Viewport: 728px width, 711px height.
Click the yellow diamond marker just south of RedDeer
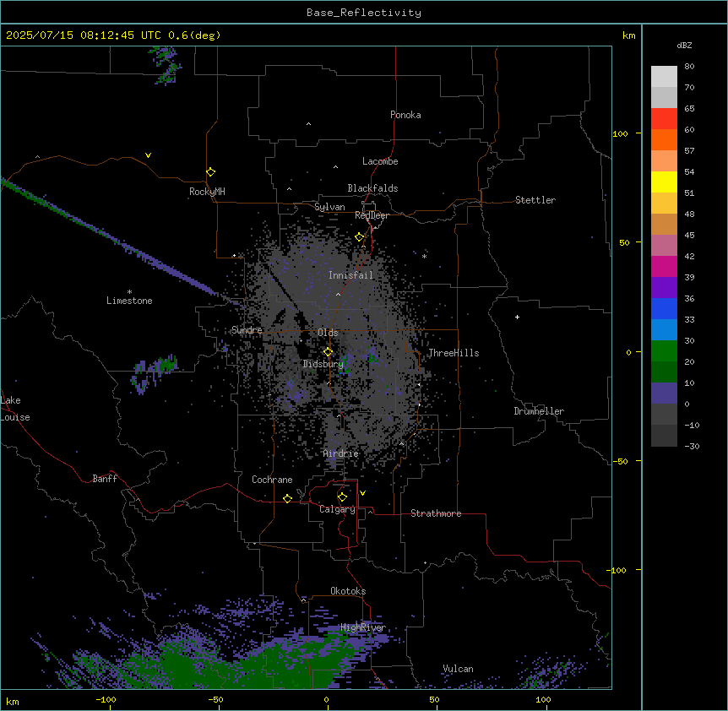[x=359, y=237]
